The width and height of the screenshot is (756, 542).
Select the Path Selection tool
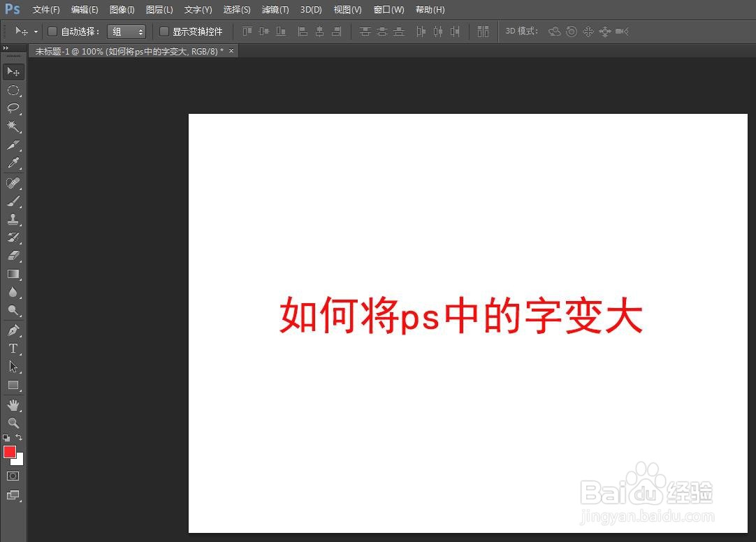(13, 367)
